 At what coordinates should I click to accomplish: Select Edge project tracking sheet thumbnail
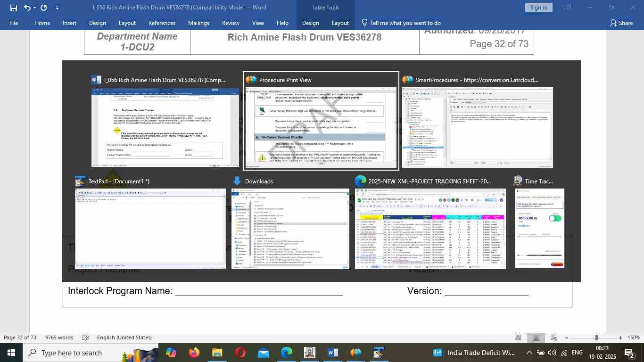[x=430, y=229]
